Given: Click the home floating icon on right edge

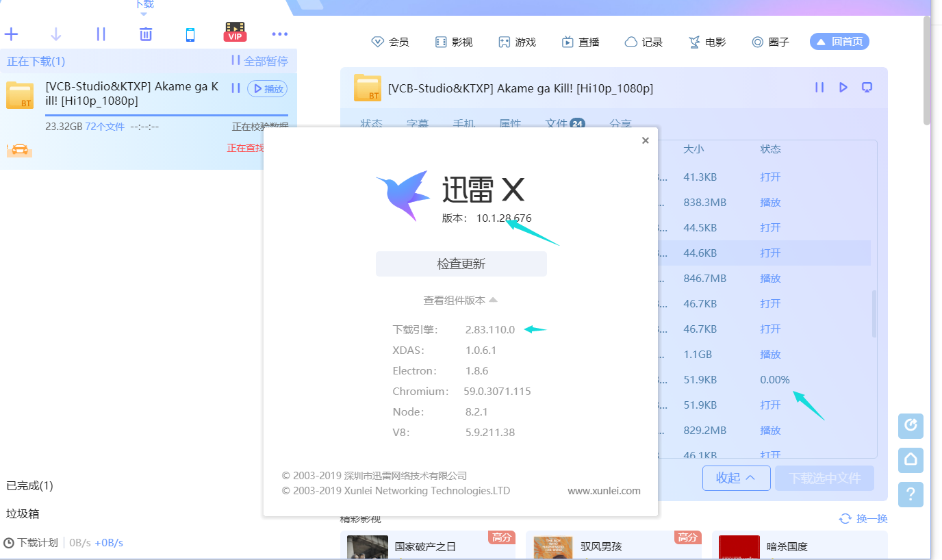Looking at the screenshot, I should pos(911,460).
